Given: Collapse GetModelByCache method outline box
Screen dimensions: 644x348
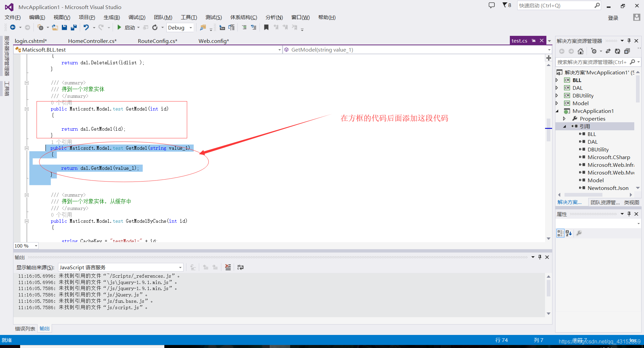Looking at the screenshot, I should click(x=26, y=221).
